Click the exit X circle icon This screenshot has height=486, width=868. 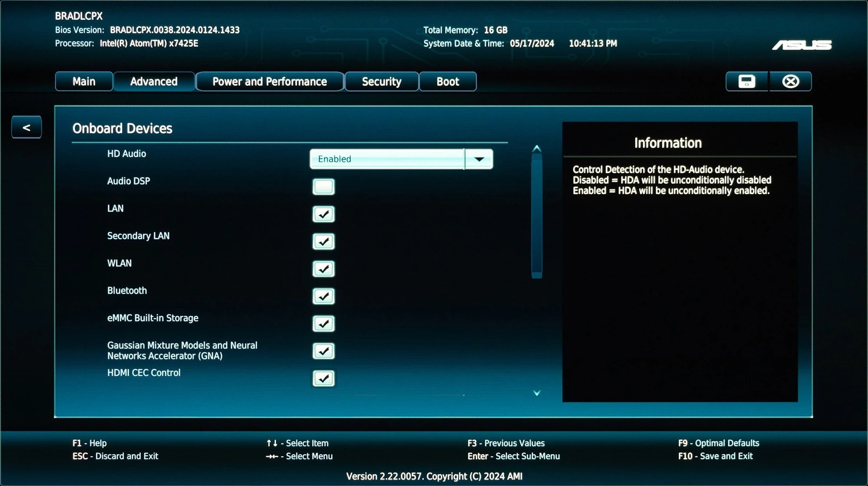790,81
